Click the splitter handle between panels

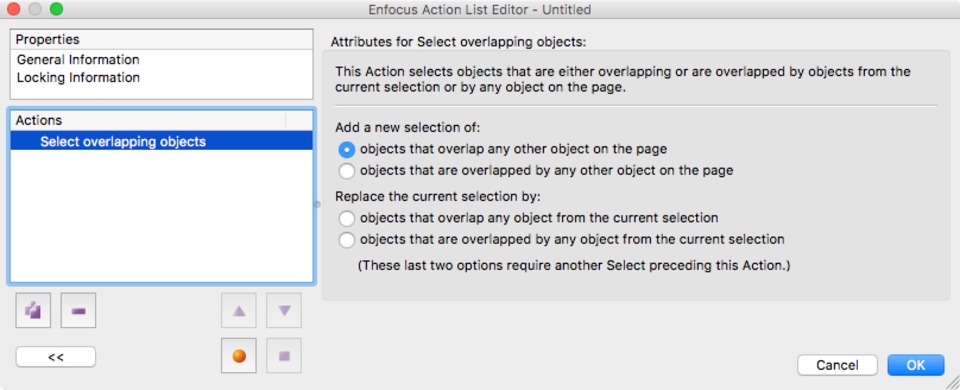point(317,204)
